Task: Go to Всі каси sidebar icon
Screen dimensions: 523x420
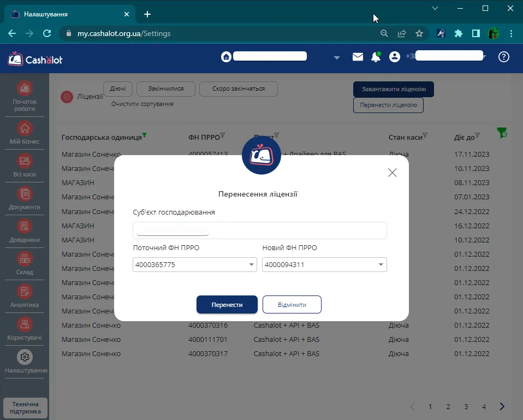Action: [x=25, y=166]
